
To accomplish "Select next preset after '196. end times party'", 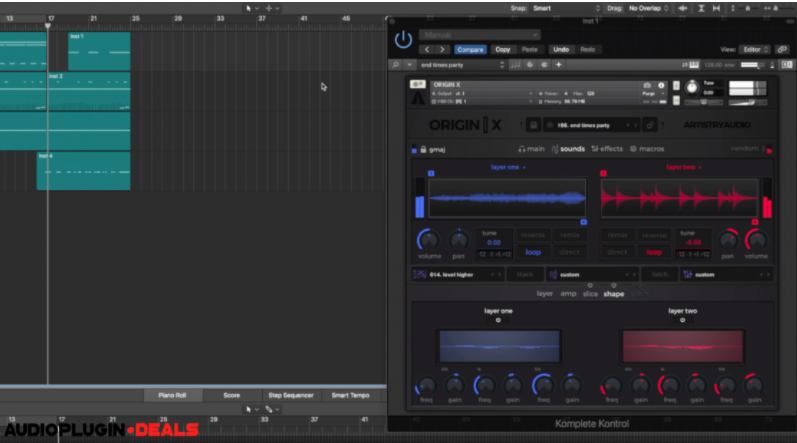I will [635, 125].
